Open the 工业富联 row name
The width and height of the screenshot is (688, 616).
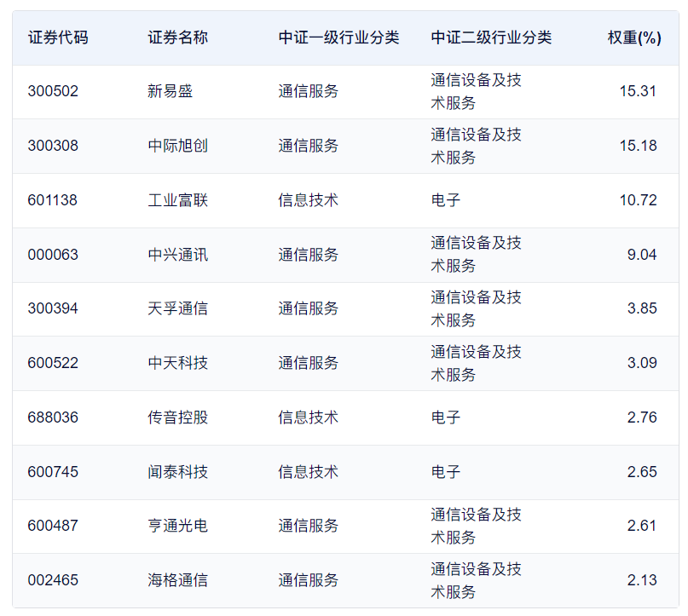click(177, 200)
